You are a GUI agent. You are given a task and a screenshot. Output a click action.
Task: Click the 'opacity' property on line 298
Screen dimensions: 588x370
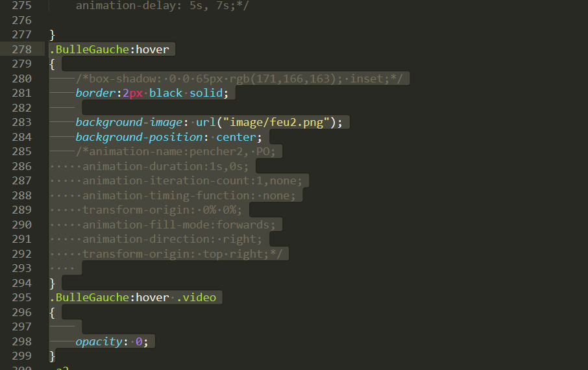pos(99,342)
